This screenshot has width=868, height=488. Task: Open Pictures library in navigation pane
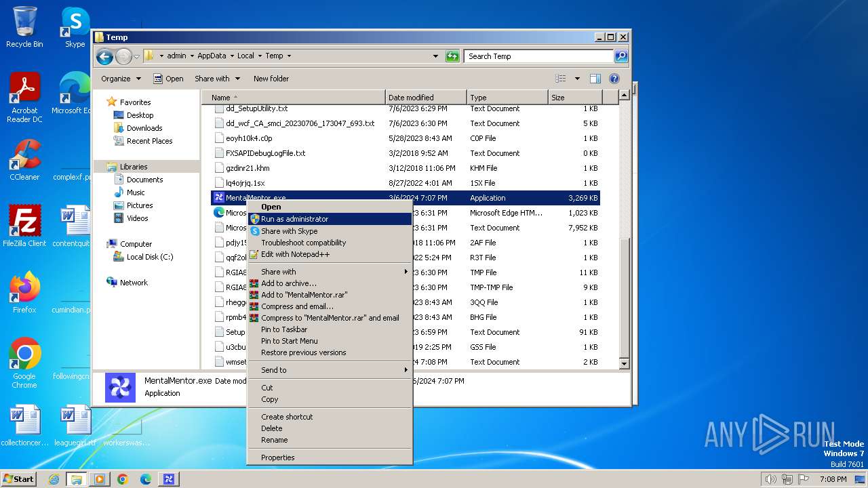[140, 205]
